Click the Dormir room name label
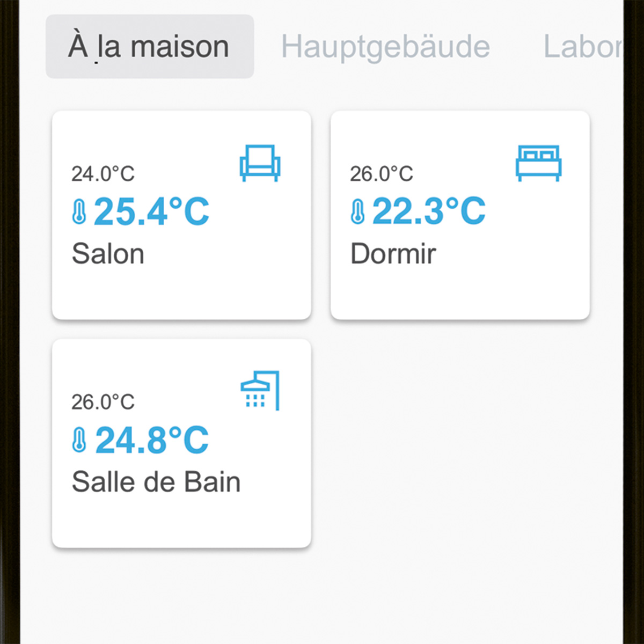The width and height of the screenshot is (644, 644). (x=393, y=254)
